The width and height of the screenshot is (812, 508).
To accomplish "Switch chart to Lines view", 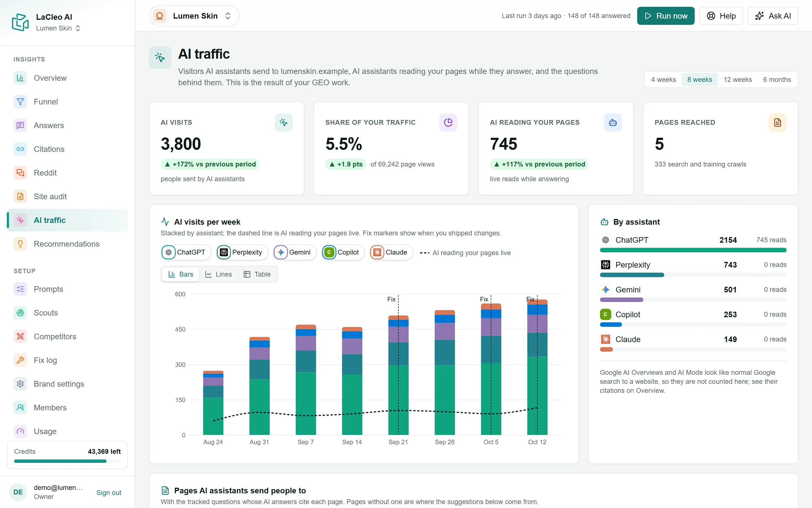I will coord(219,275).
